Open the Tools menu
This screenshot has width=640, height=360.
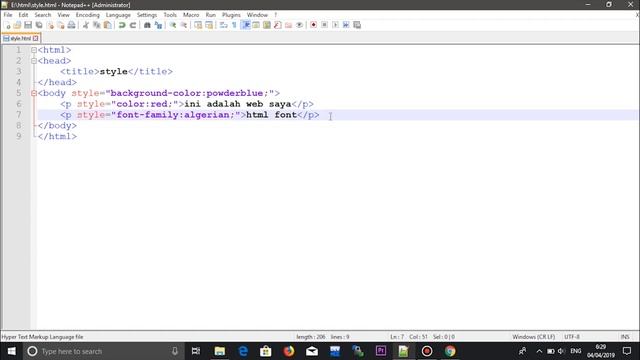170,15
